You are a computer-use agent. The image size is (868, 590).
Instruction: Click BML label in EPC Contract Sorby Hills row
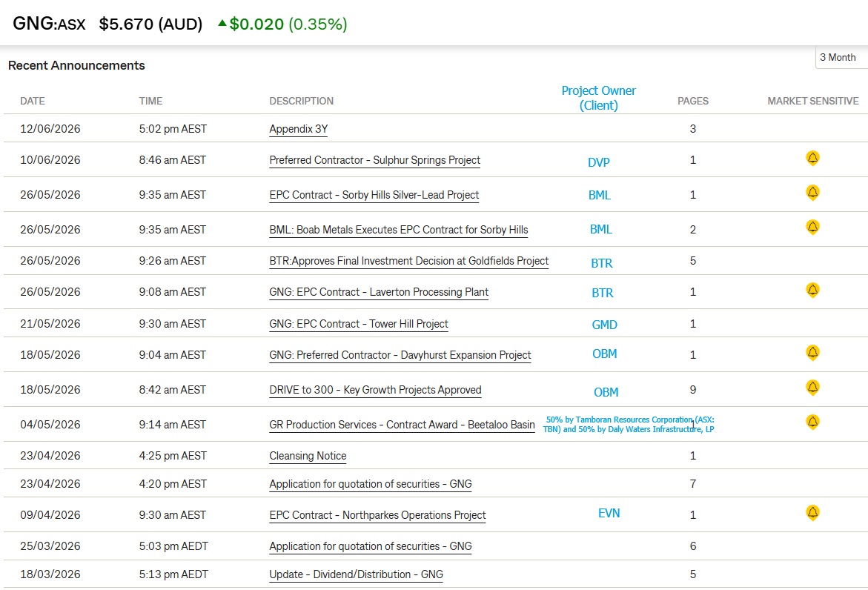(x=600, y=195)
